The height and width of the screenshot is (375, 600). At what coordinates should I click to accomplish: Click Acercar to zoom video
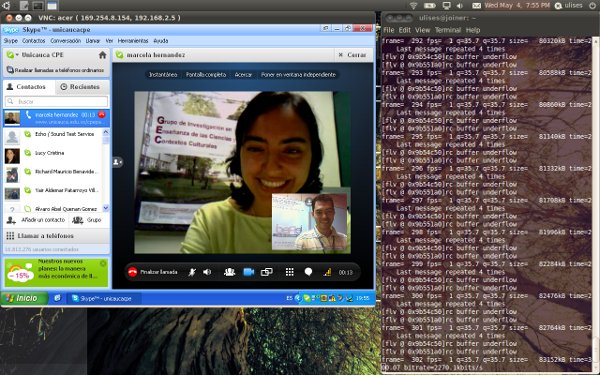point(243,75)
